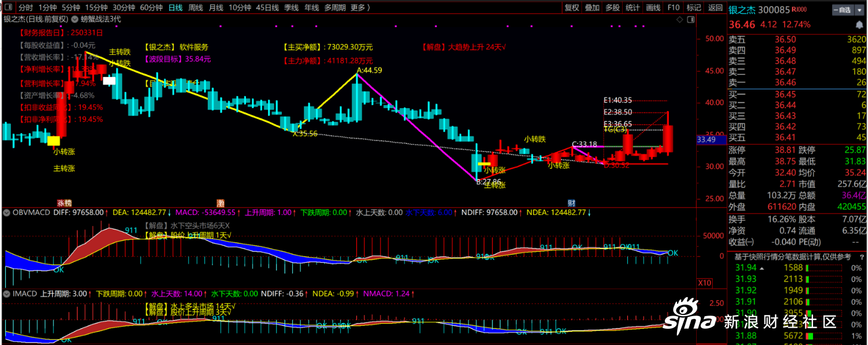Image resolution: width=868 pixels, height=345 pixels.
Task: Click the 激 event marker below the chart
Action: pos(220,203)
